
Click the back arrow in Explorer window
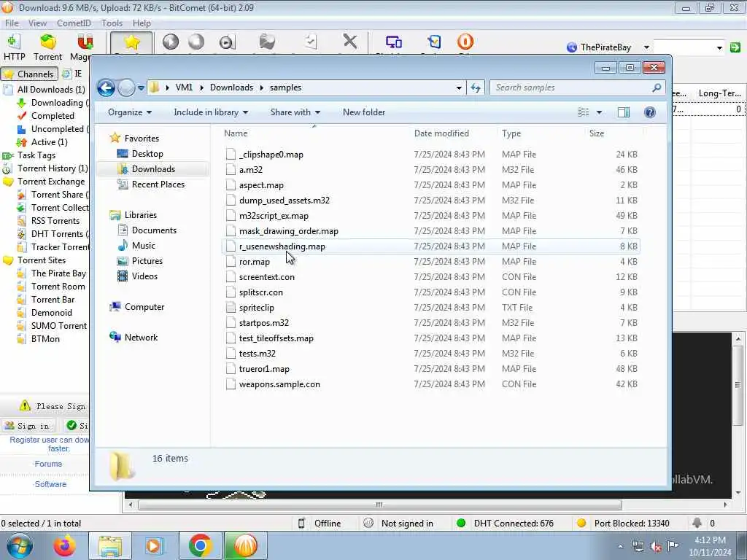106,87
